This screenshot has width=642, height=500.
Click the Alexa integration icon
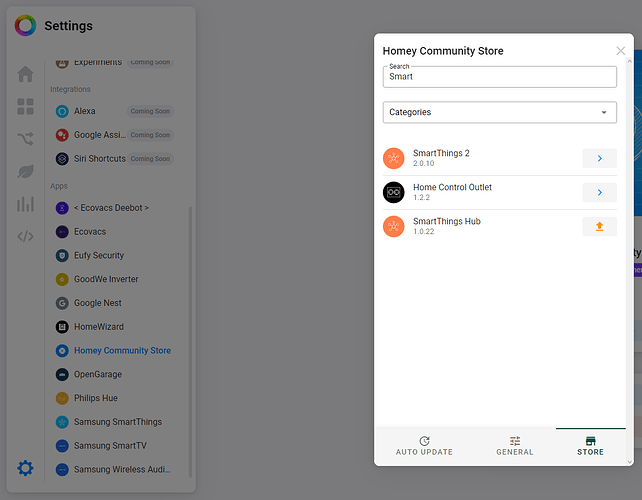pos(62,111)
